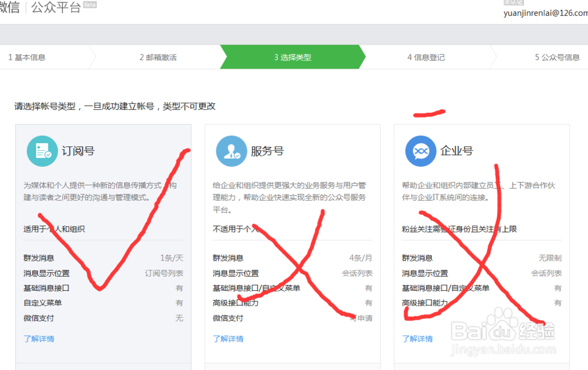The width and height of the screenshot is (588, 370).
Task: Click 粉丝关注需验证身份 line in 企业号 card
Action: point(459,229)
